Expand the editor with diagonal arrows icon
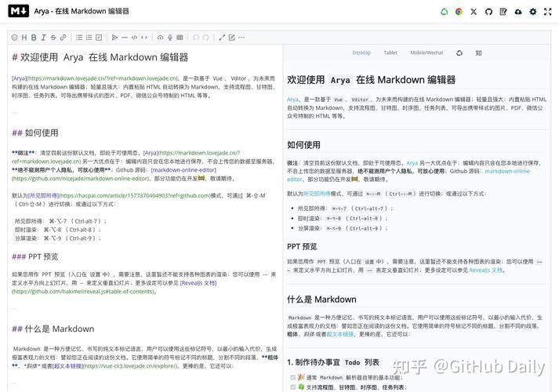Viewport: 559px width, 392px height. (x=222, y=38)
